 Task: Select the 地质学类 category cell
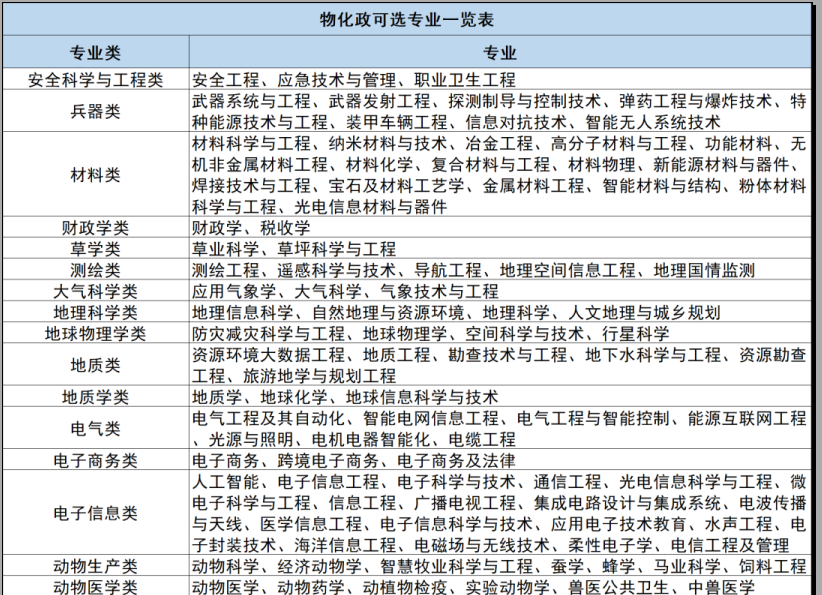[96, 397]
